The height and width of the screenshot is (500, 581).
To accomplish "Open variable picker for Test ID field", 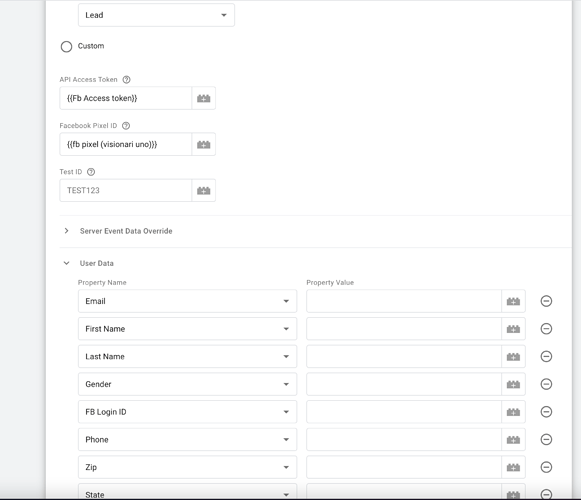I will click(203, 191).
